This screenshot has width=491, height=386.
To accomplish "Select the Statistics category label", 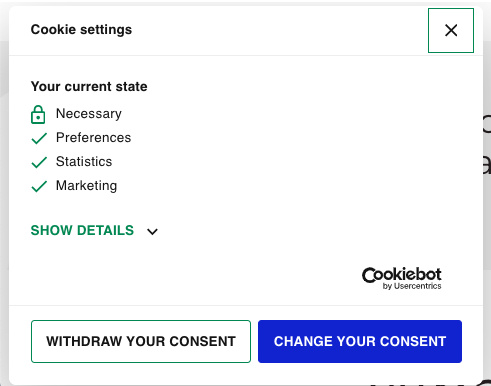I will [84, 162].
